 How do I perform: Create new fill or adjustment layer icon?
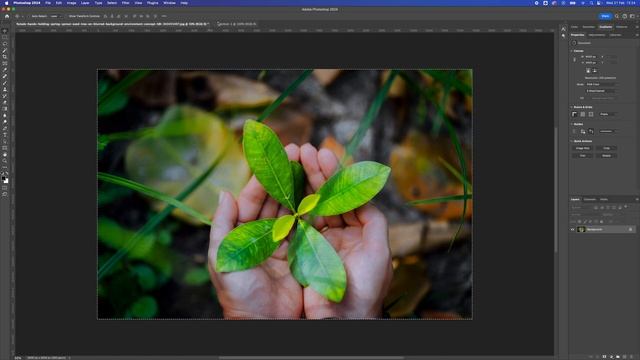[x=611, y=356]
